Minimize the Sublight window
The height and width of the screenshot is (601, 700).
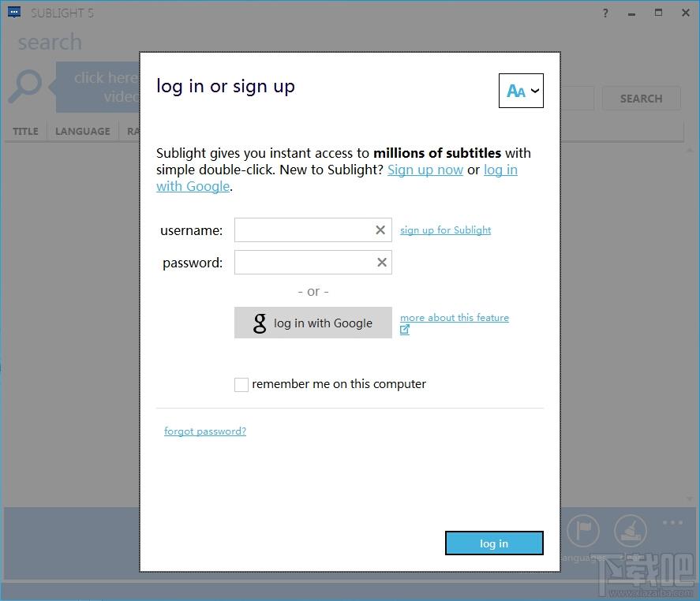631,13
